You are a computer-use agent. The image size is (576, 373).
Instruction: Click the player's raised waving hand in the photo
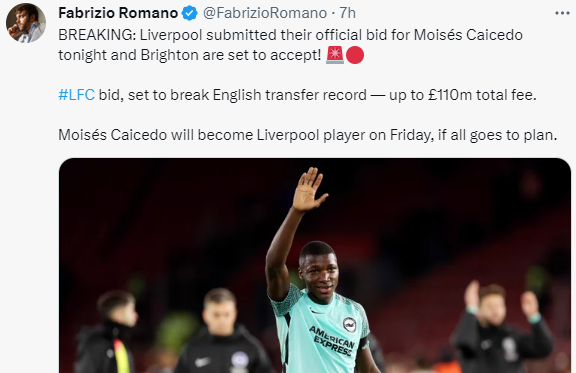309,189
